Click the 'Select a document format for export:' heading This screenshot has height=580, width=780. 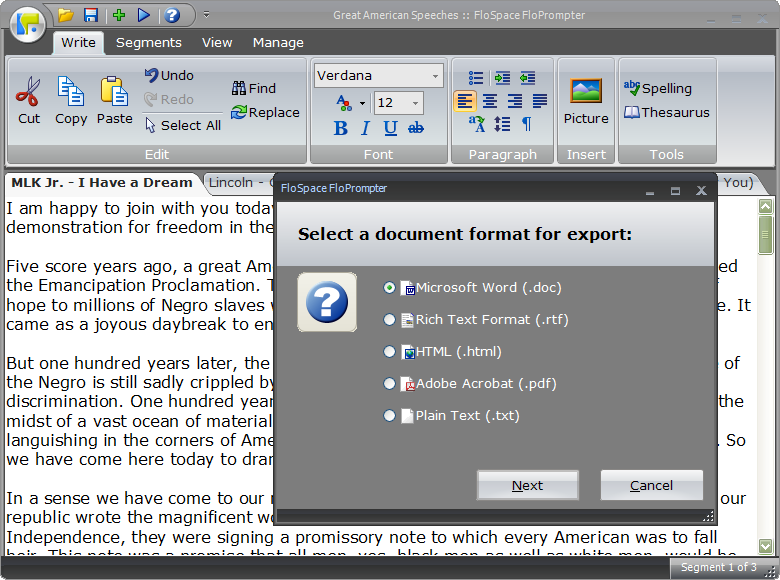[465, 234]
